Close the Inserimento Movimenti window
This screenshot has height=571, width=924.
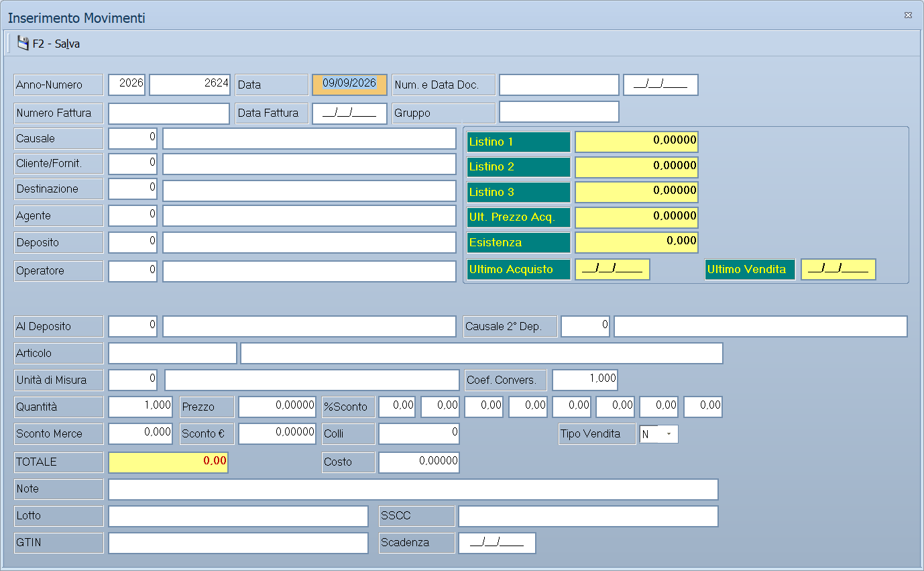coord(908,15)
